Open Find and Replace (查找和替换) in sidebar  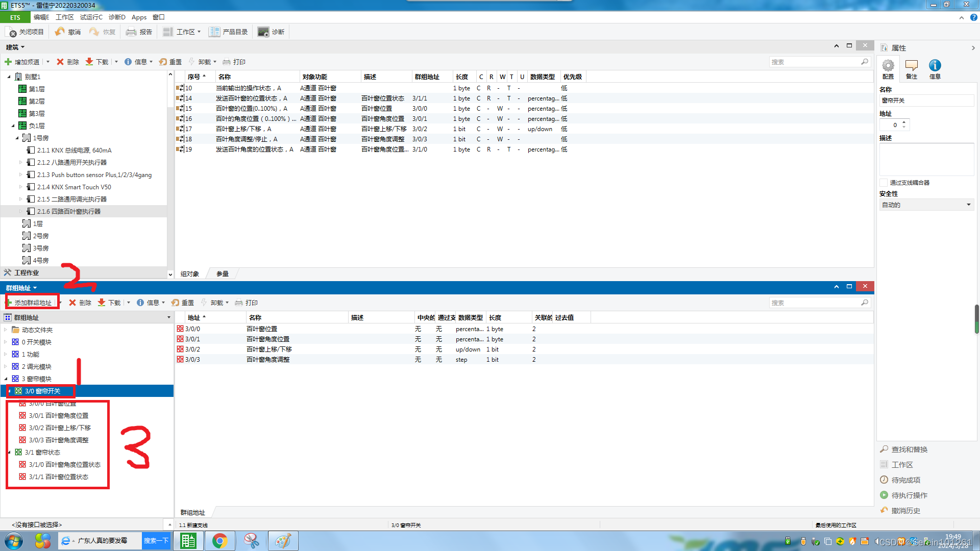pos(909,449)
